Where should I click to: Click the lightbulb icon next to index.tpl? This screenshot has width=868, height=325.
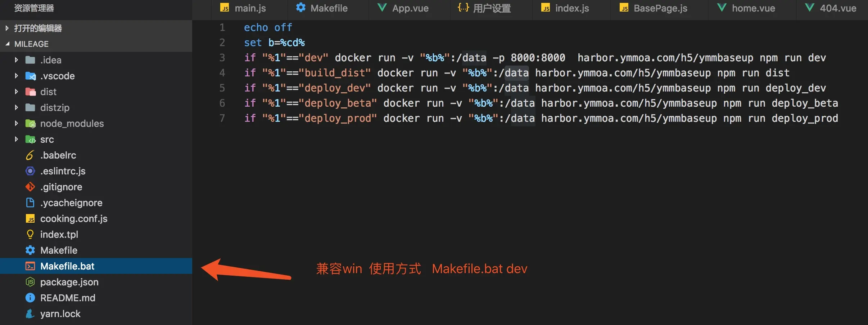pos(30,235)
